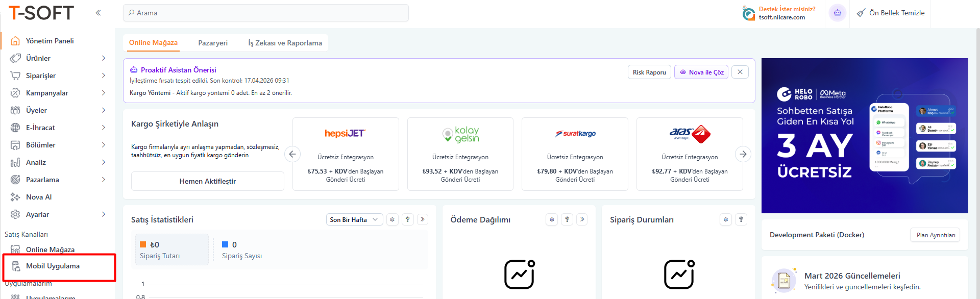This screenshot has width=980, height=299.
Task: Collapse sidebar with double-chevron icon
Action: tap(98, 13)
